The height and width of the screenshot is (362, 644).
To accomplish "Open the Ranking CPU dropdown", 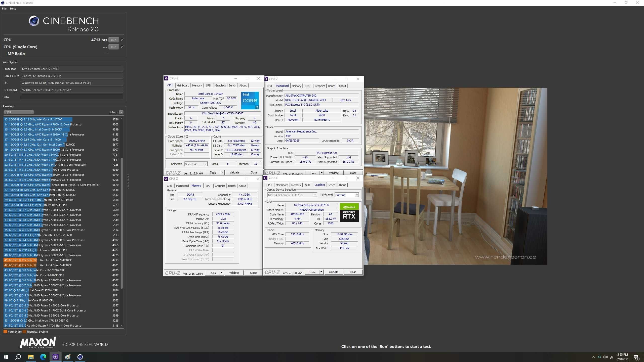I will (x=19, y=112).
